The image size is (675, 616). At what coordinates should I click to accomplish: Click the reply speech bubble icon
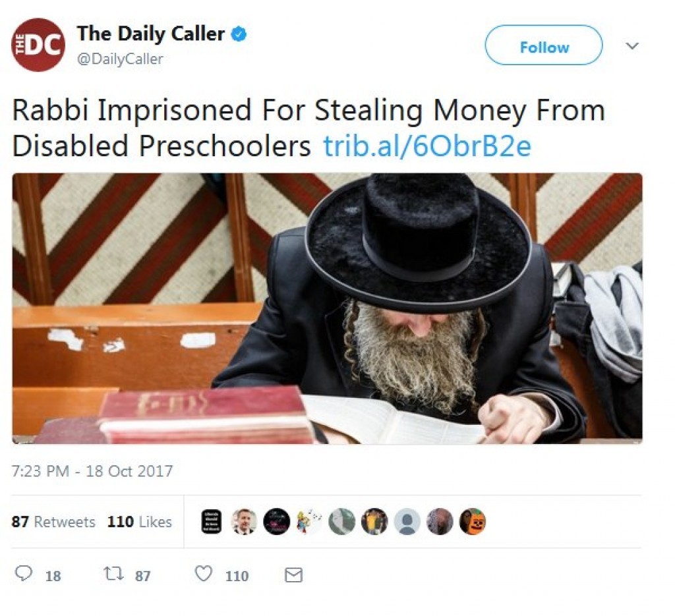coord(23,573)
